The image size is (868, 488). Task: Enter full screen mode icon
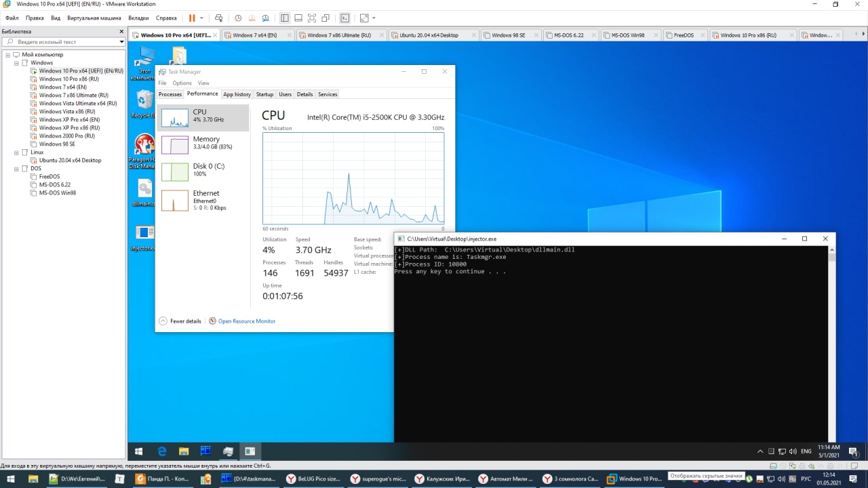(312, 18)
